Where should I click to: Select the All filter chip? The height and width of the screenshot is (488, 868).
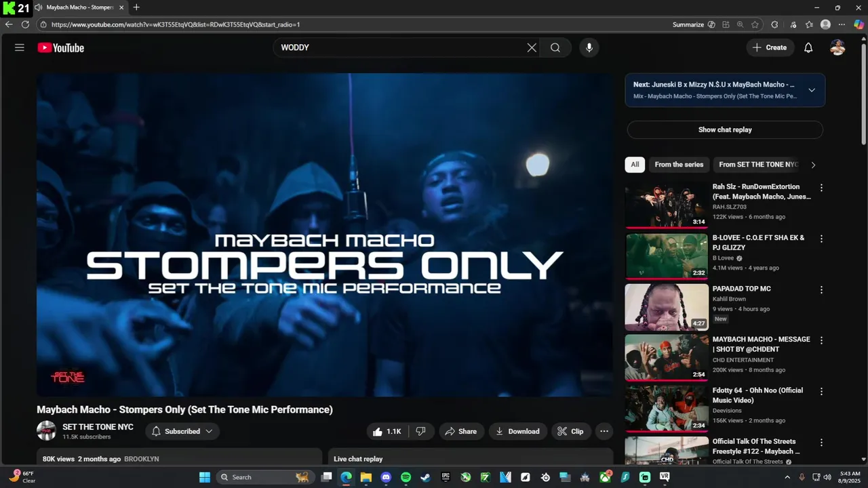(635, 164)
